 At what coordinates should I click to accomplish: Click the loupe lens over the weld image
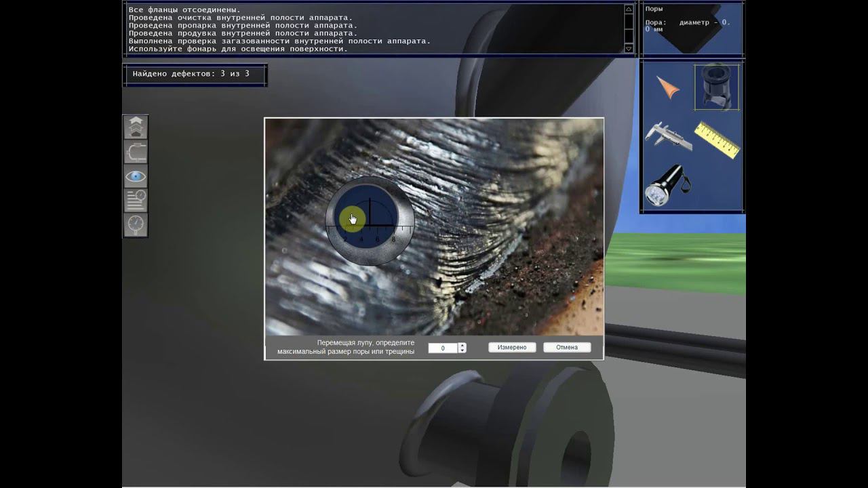(x=370, y=220)
